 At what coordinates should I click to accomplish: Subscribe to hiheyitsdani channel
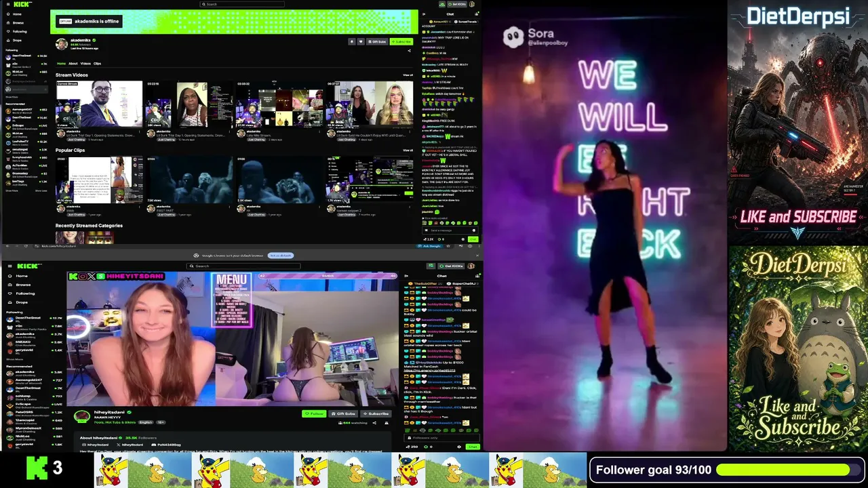tap(376, 413)
